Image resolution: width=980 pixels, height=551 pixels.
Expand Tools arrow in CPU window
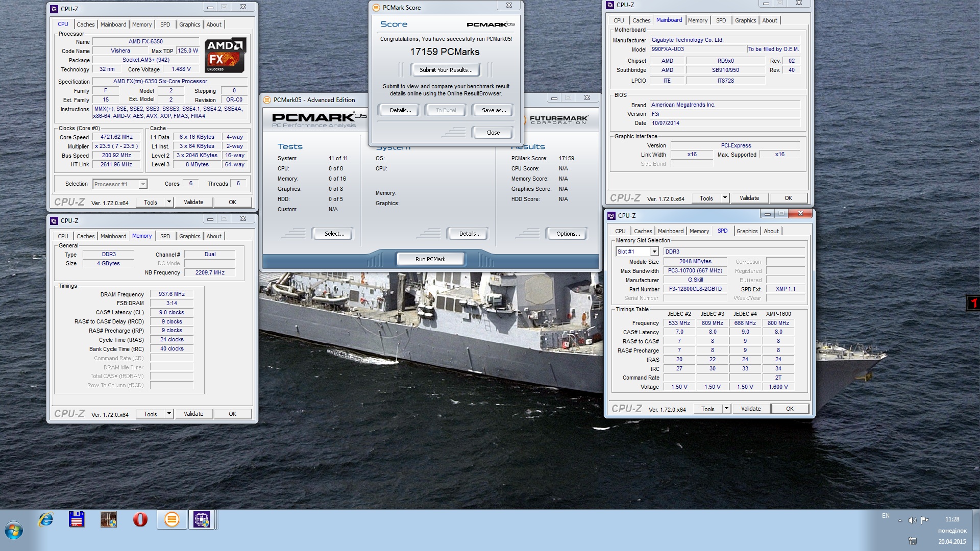pos(169,202)
